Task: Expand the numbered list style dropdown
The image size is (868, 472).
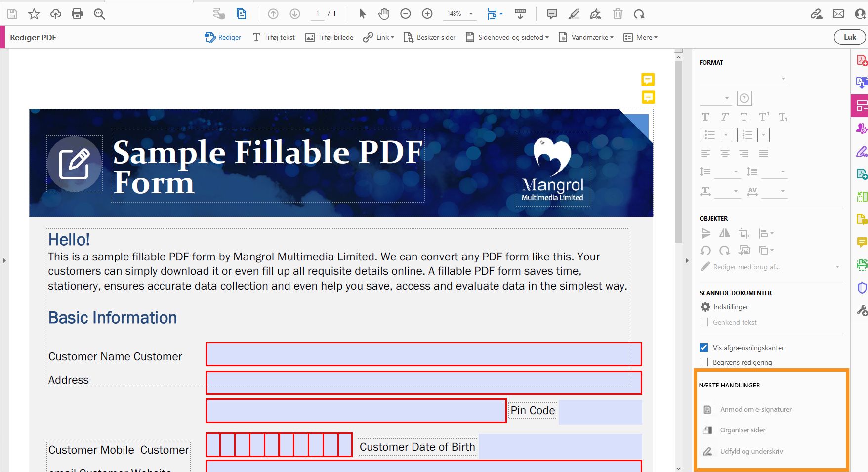Action: [x=763, y=135]
